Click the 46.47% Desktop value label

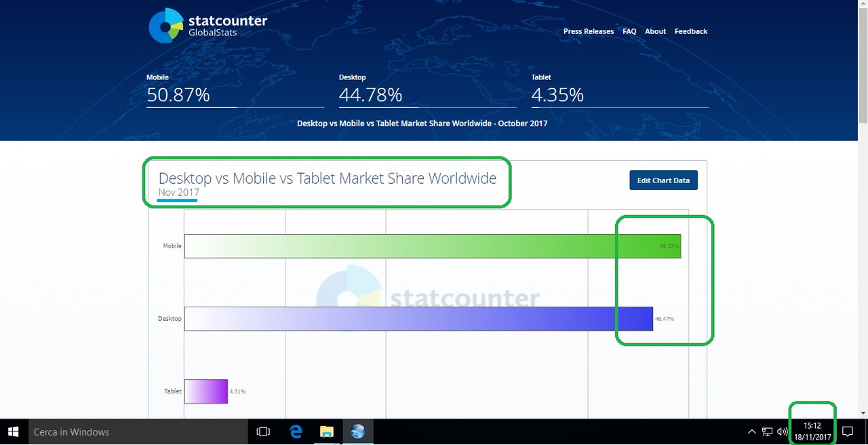tap(665, 318)
